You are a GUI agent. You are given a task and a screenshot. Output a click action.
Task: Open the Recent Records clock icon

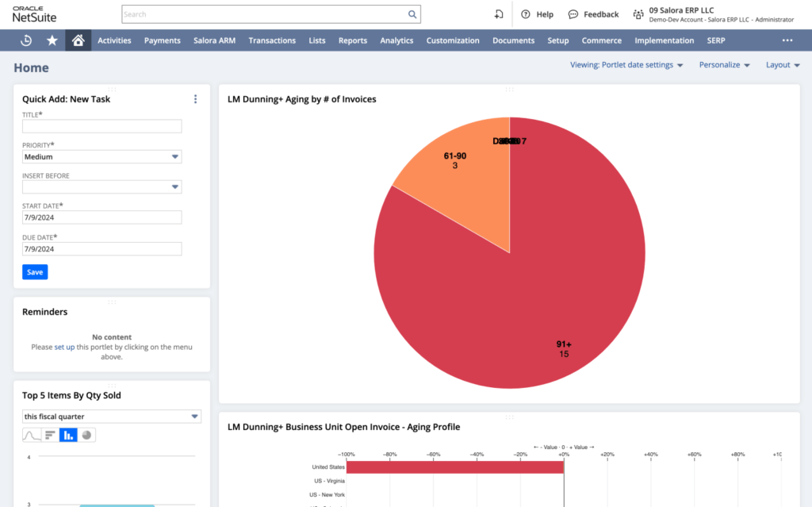(x=26, y=40)
